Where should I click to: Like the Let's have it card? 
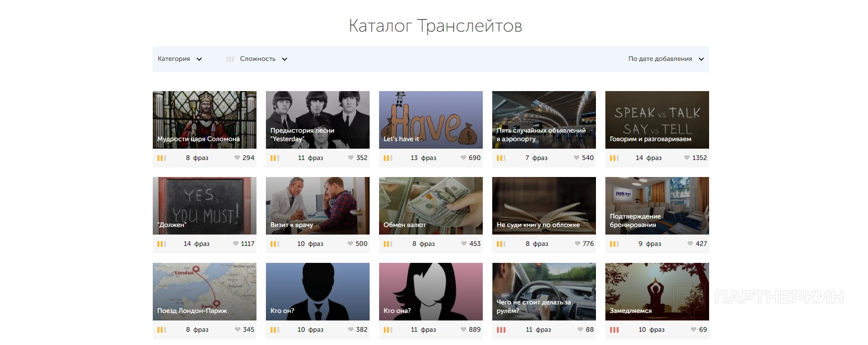pos(463,158)
